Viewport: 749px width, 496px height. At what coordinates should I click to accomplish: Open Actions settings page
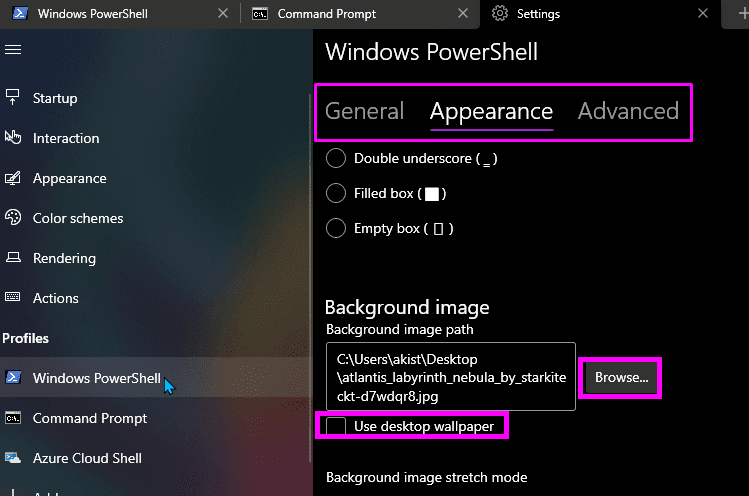(x=155, y=298)
